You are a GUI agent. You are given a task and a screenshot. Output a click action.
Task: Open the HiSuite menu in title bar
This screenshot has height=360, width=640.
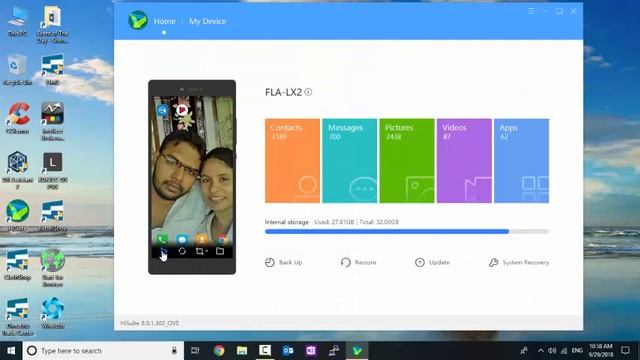pyautogui.click(x=531, y=11)
